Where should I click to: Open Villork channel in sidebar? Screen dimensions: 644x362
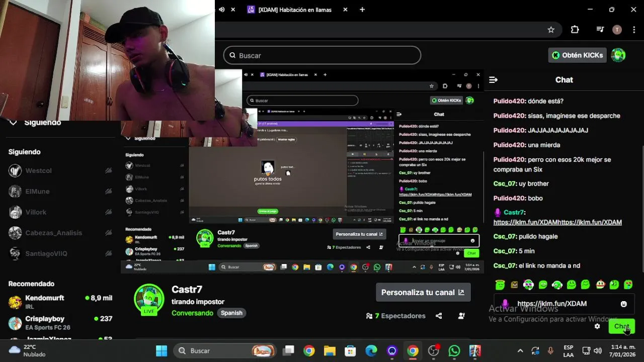35,212
